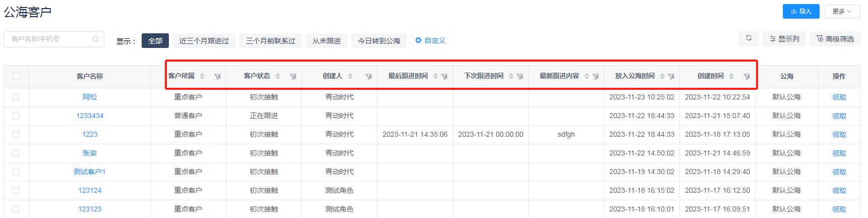Image resolution: width=868 pixels, height=218 pixels.
Task: Click the refresh icon button
Action: [749, 38]
